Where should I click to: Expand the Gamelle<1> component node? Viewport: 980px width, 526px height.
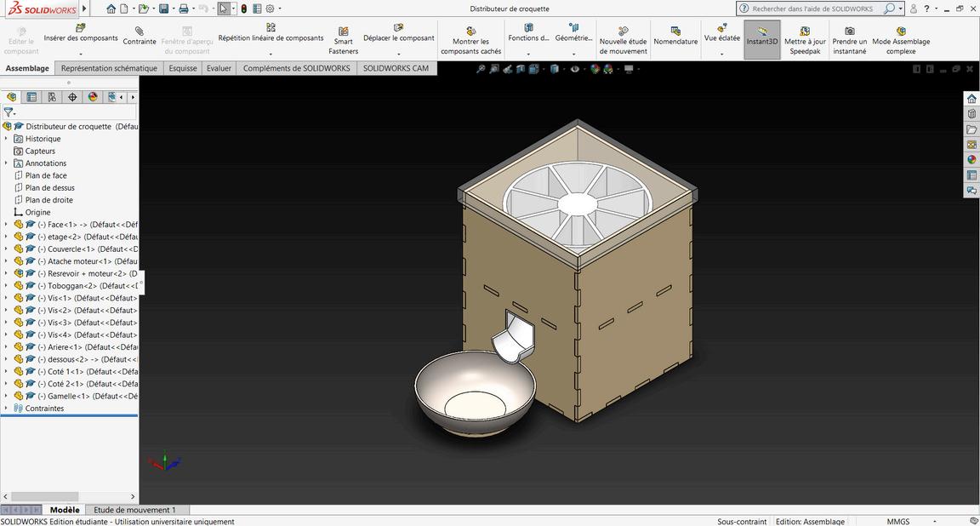point(6,396)
